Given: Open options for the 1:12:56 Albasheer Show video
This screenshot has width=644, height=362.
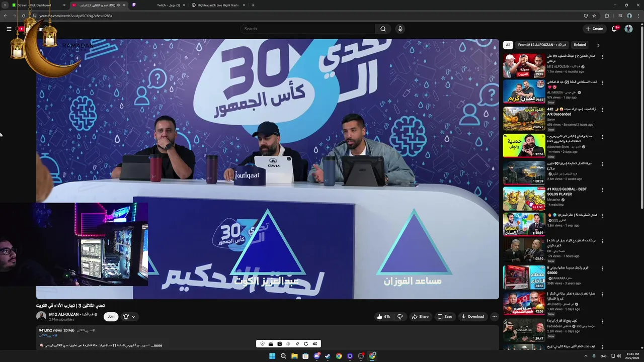Looking at the screenshot, I should pyautogui.click(x=602, y=136).
